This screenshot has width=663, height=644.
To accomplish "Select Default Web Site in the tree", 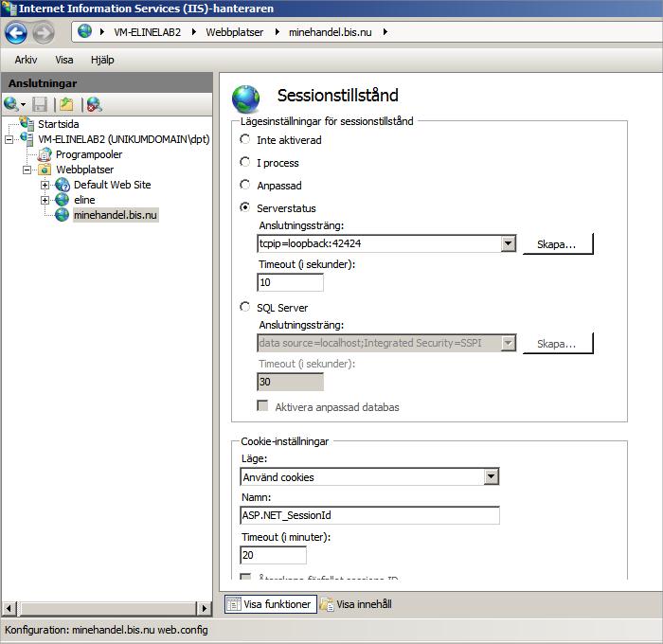I will click(x=112, y=185).
